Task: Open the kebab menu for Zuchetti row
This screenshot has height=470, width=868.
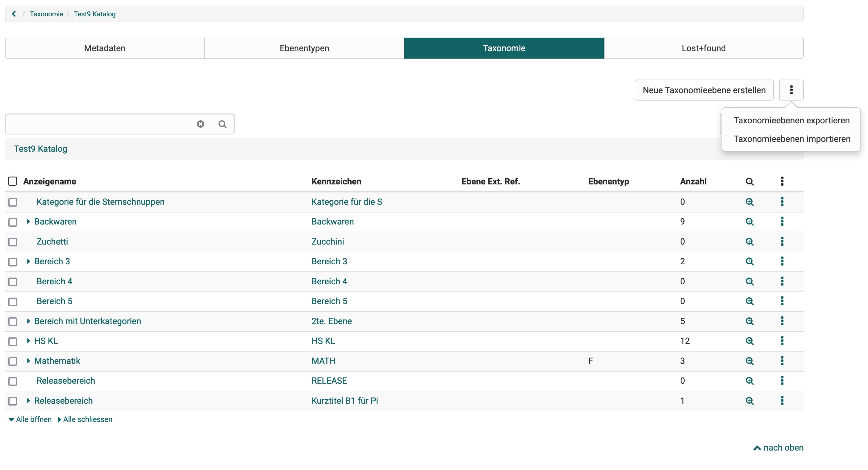Action: [x=782, y=241]
